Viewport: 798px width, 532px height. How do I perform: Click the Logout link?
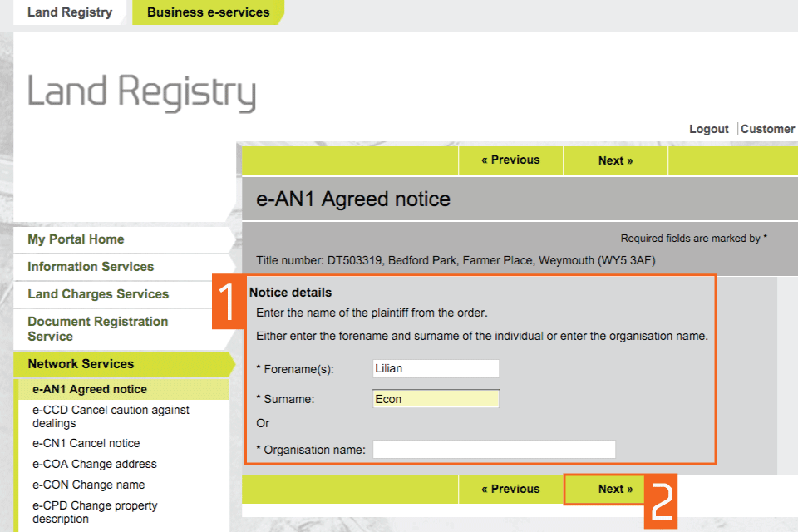point(708,129)
